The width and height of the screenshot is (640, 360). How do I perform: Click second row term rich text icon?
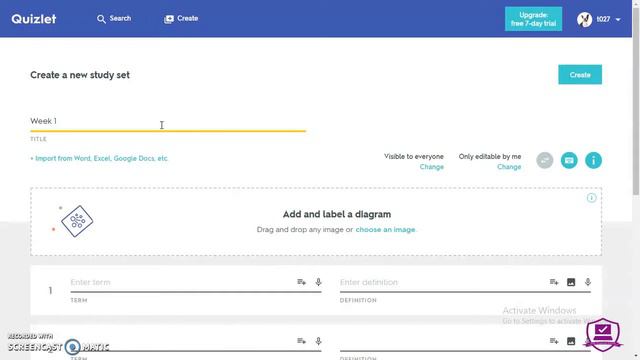click(301, 341)
